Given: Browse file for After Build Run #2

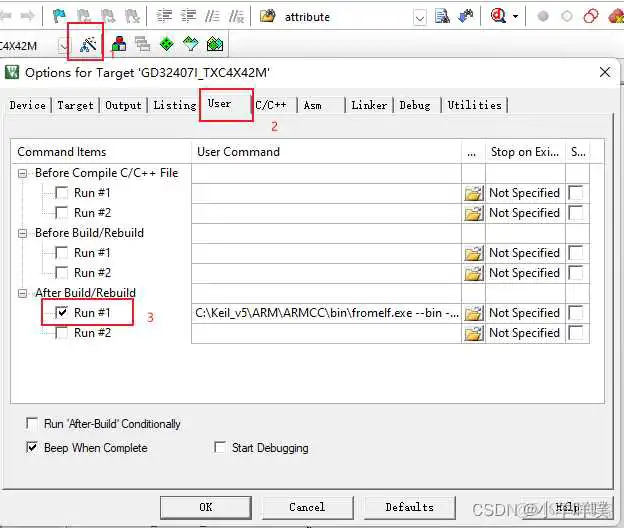Looking at the screenshot, I should coord(474,333).
